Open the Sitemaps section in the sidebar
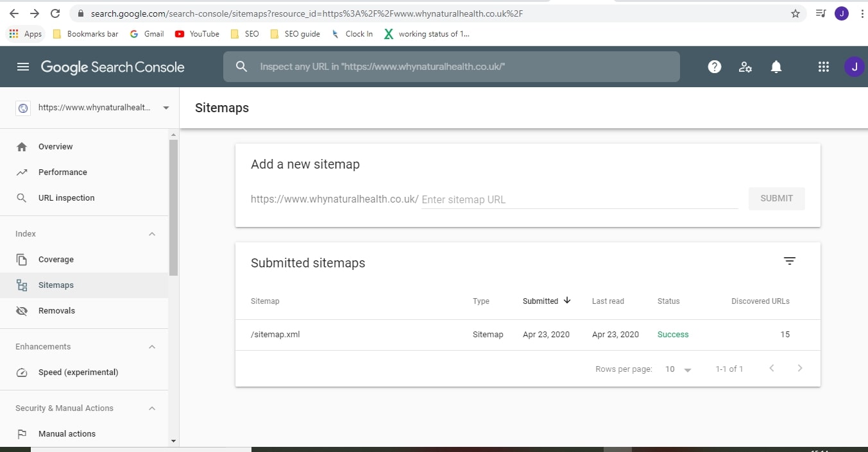The image size is (868, 452). click(x=56, y=285)
